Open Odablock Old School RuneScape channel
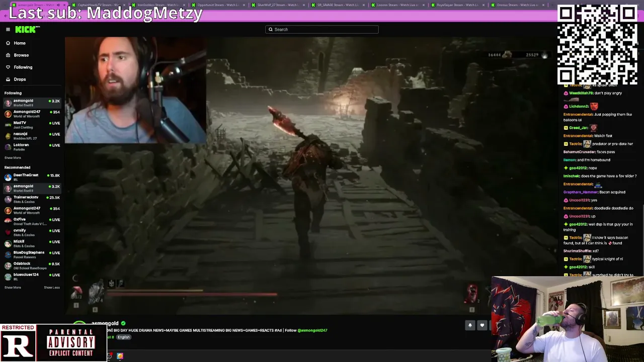Image resolution: width=644 pixels, height=362 pixels. tap(32, 265)
